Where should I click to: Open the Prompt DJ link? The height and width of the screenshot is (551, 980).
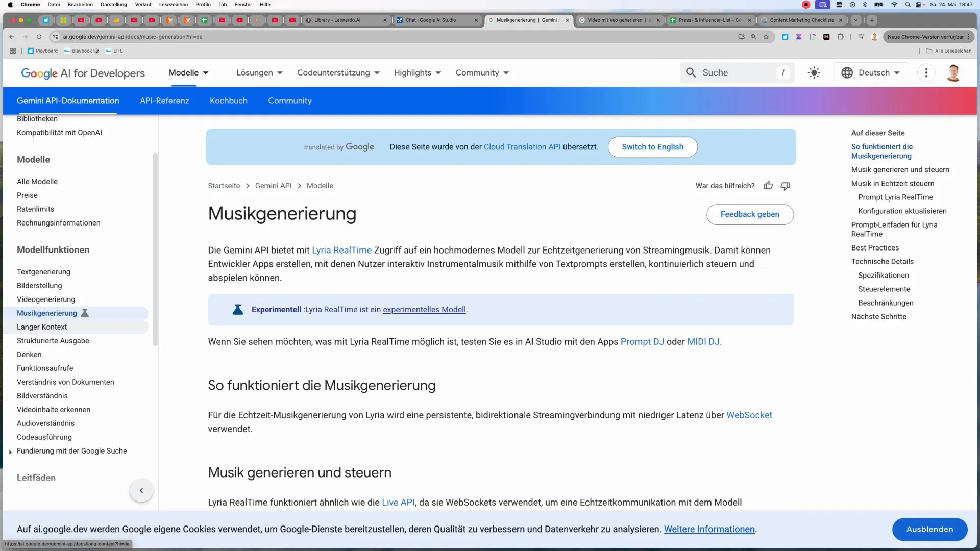[642, 342]
